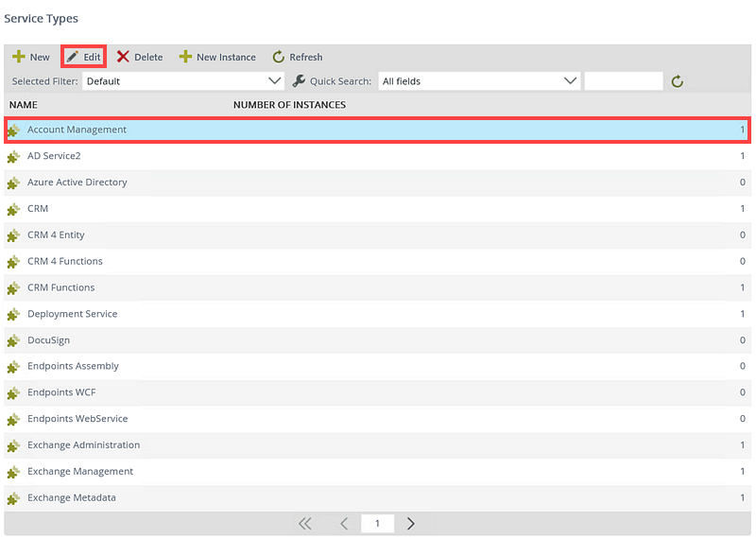Go to the first page of results
Screen dimensions: 756x539
tap(304, 524)
